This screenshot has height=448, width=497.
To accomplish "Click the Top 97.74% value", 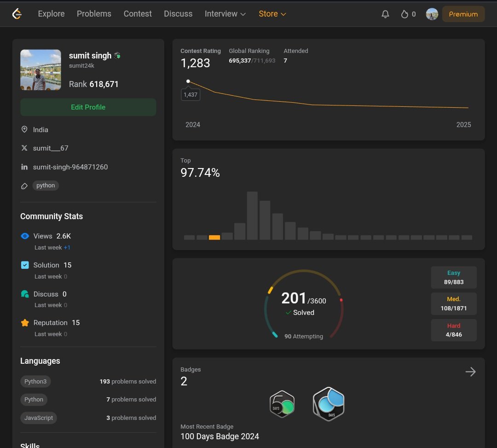I will pyautogui.click(x=200, y=173).
